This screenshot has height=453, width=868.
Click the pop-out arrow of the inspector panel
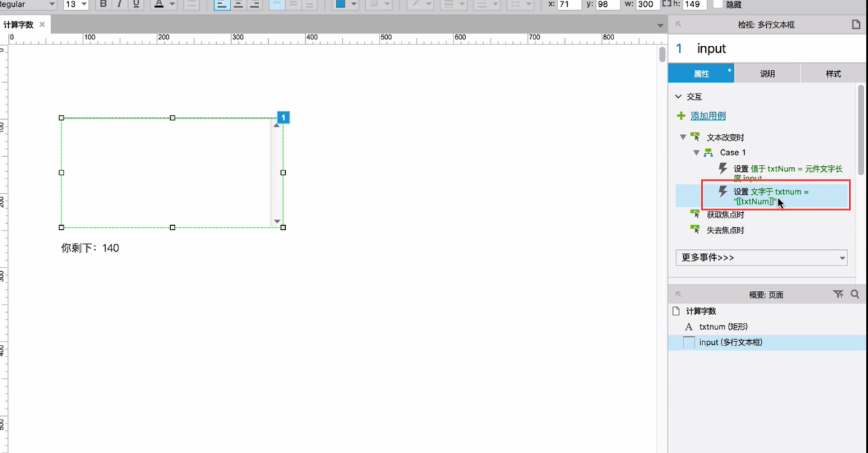(x=679, y=25)
